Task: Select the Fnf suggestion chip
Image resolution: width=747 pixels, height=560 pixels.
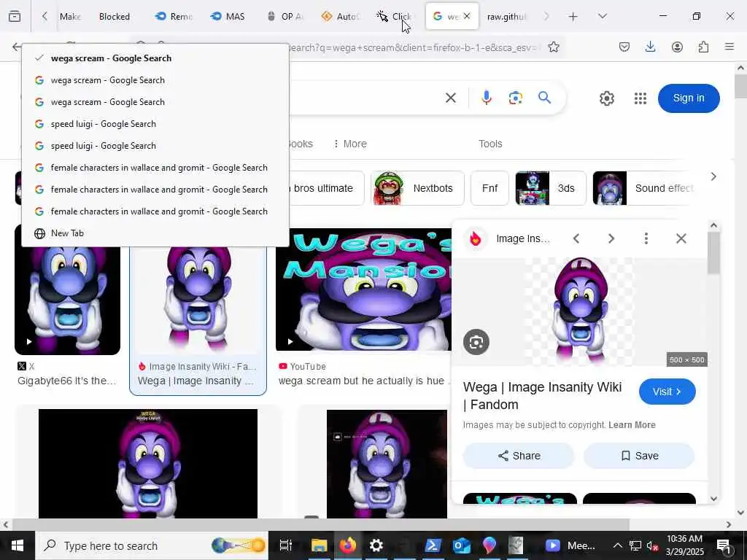Action: [489, 188]
